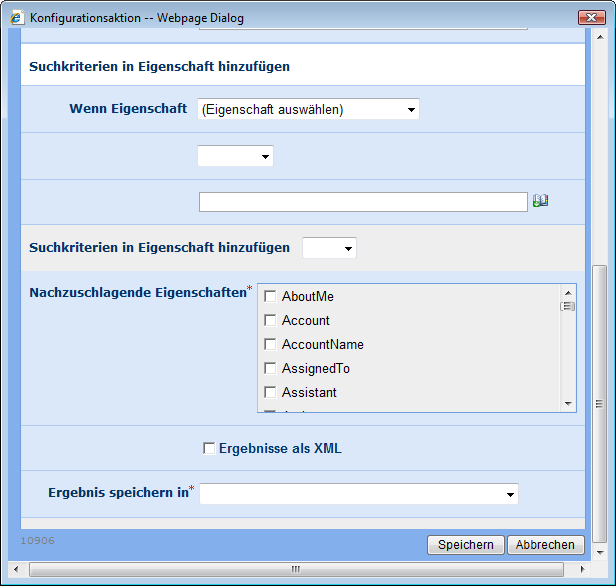The width and height of the screenshot is (616, 586).
Task: Tick the AccountName checkbox
Action: pos(270,345)
